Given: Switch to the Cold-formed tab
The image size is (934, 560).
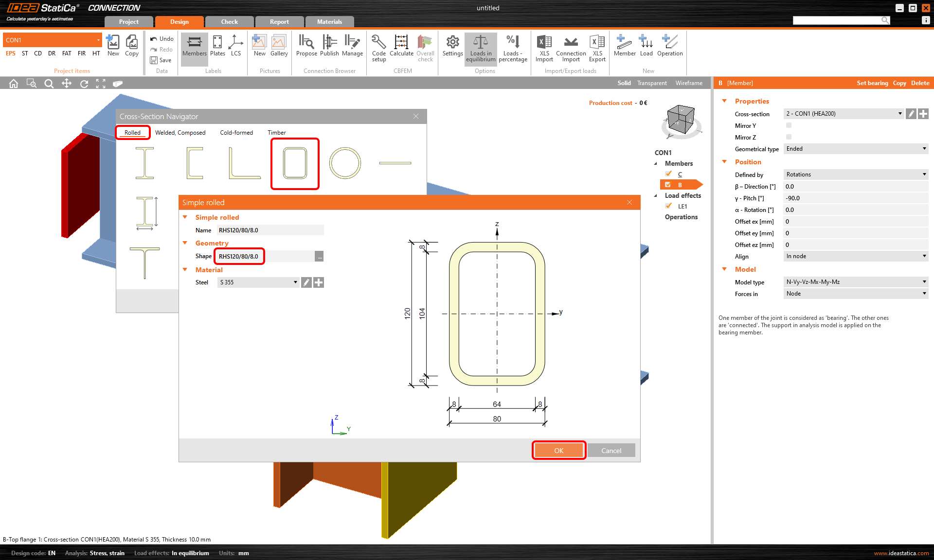Looking at the screenshot, I should click(x=236, y=132).
